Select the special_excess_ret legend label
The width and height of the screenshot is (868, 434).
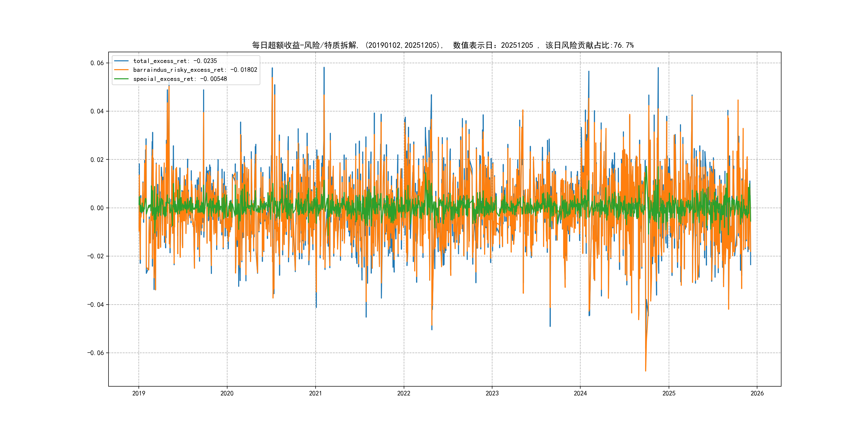(x=180, y=79)
